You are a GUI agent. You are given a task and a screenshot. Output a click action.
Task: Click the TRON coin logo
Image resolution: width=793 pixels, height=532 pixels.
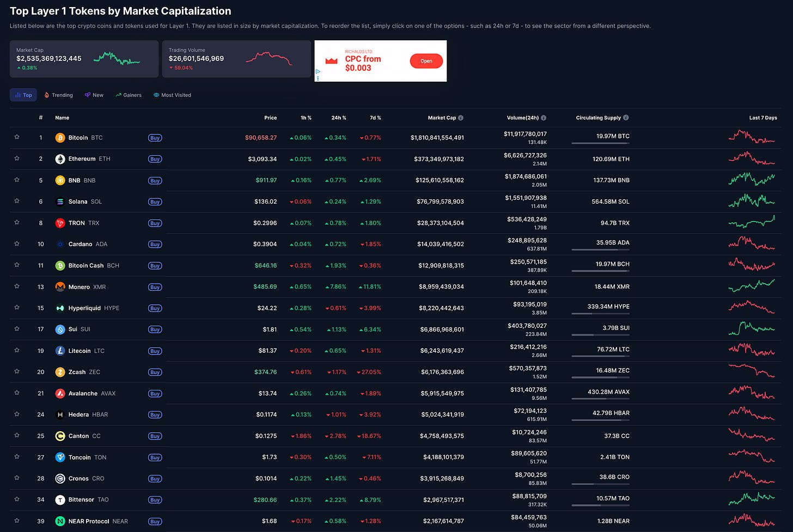[x=60, y=223]
